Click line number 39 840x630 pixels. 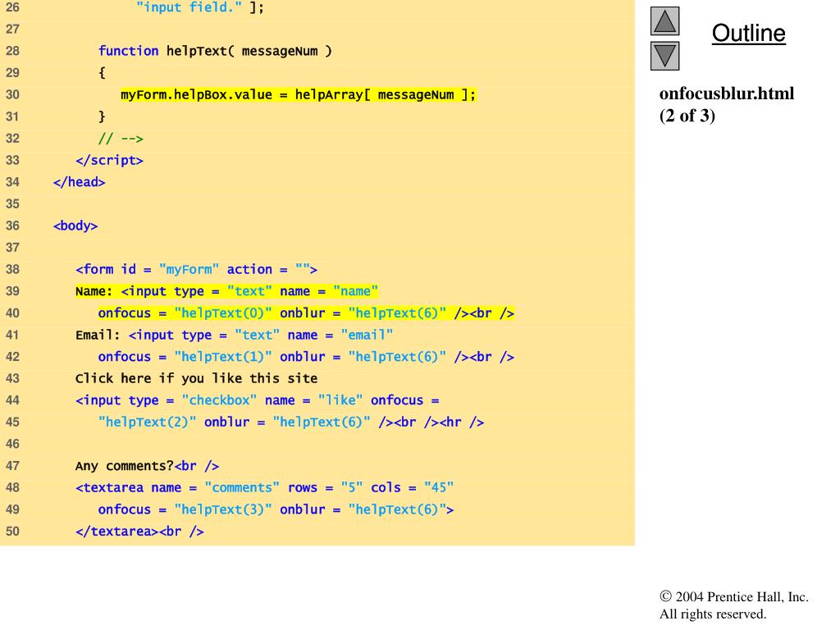[12, 291]
